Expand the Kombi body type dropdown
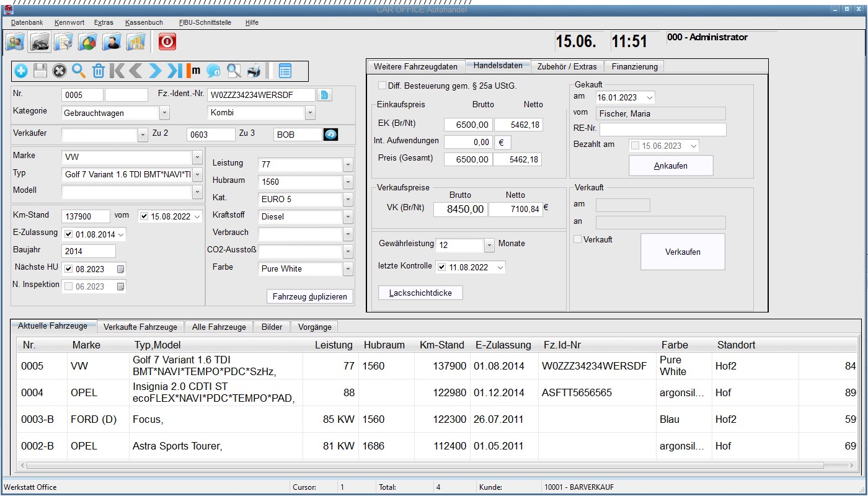This screenshot has width=868, height=496. pyautogui.click(x=310, y=113)
